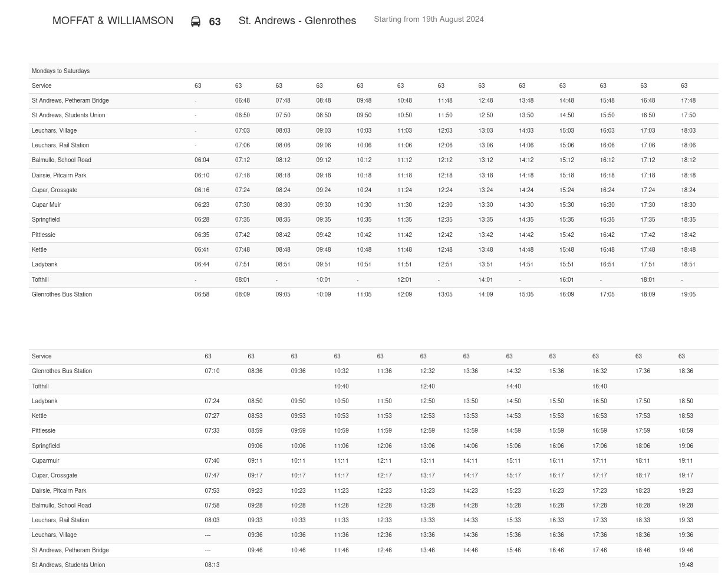728x580 pixels.
Task: Select the 14:23 Dairsie Pitcairn Park time
Action: [470, 491]
